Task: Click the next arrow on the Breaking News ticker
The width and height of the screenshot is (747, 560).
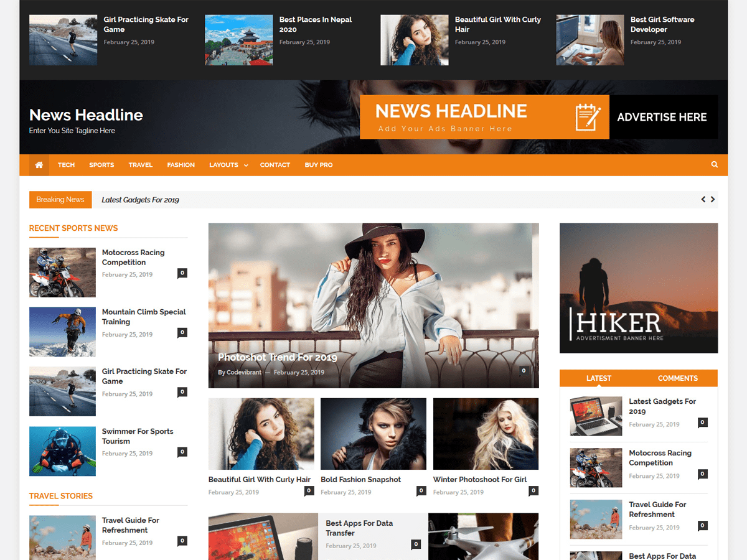Action: [x=713, y=199]
